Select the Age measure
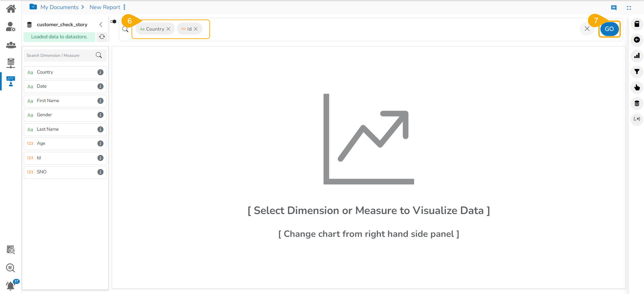Viewport: 644px width, 294px height. point(41,143)
